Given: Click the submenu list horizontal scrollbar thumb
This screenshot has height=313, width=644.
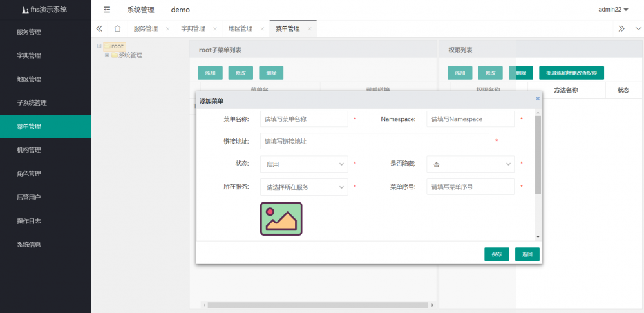Looking at the screenshot, I should pyautogui.click(x=317, y=305).
